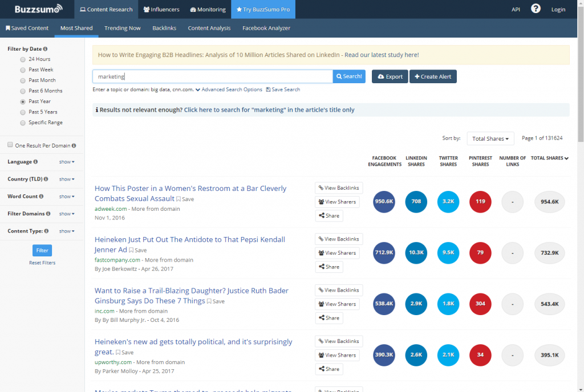Sort by Total Shares column header
This screenshot has height=392, width=584.
(549, 158)
